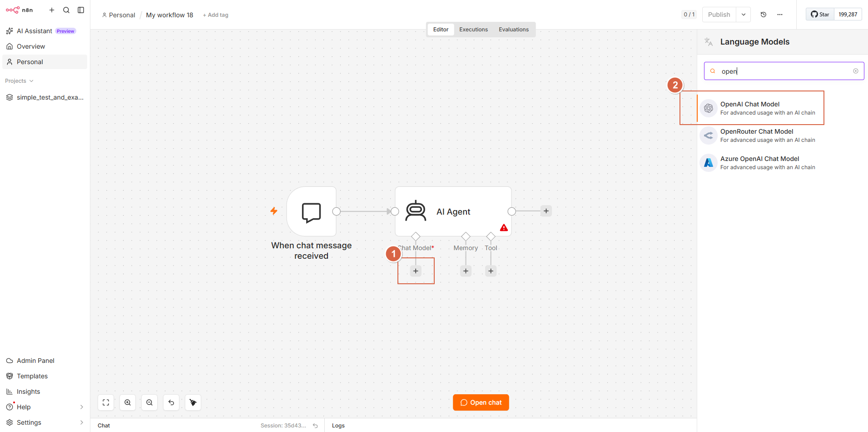Image resolution: width=868 pixels, height=432 pixels.
Task: Select the chat trigger node
Action: [x=312, y=211]
